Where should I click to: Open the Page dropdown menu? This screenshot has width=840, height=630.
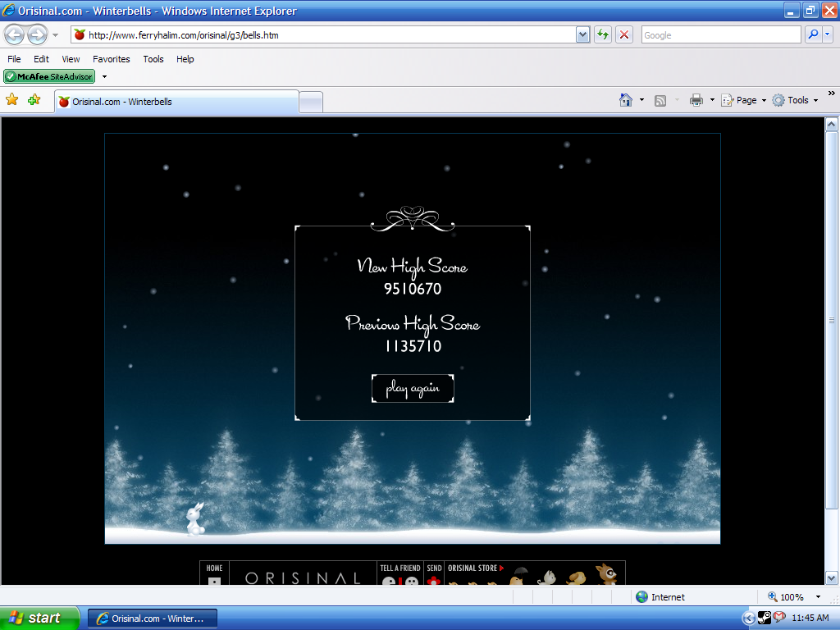745,100
